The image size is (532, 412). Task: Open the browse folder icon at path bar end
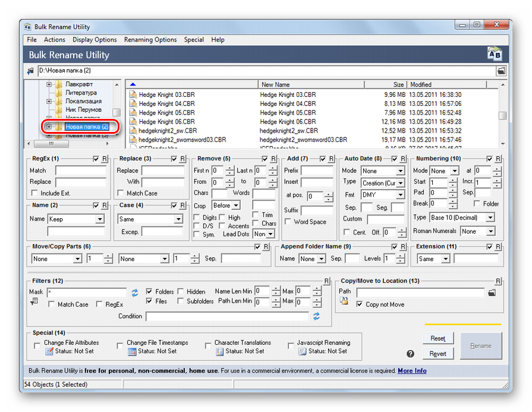501,71
